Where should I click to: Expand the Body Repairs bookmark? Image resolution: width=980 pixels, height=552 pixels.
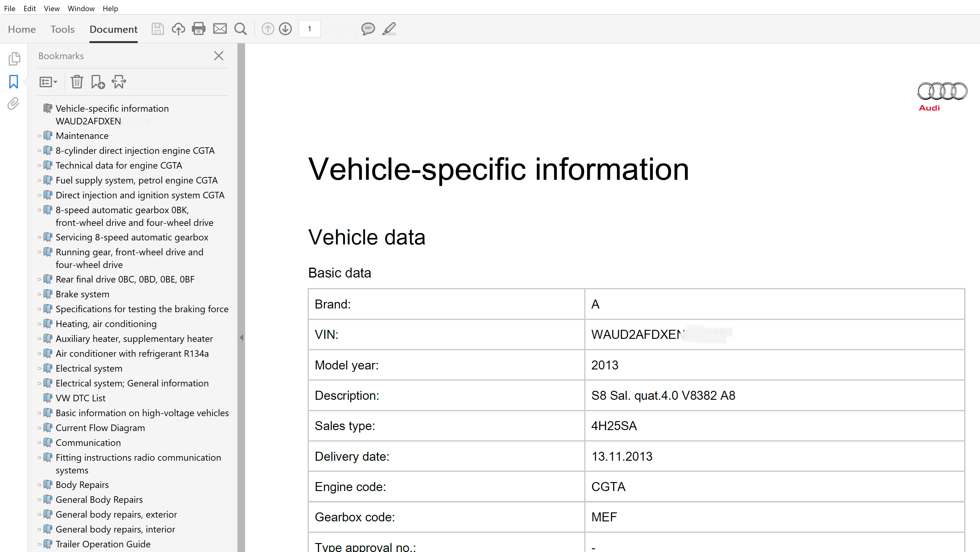click(39, 485)
